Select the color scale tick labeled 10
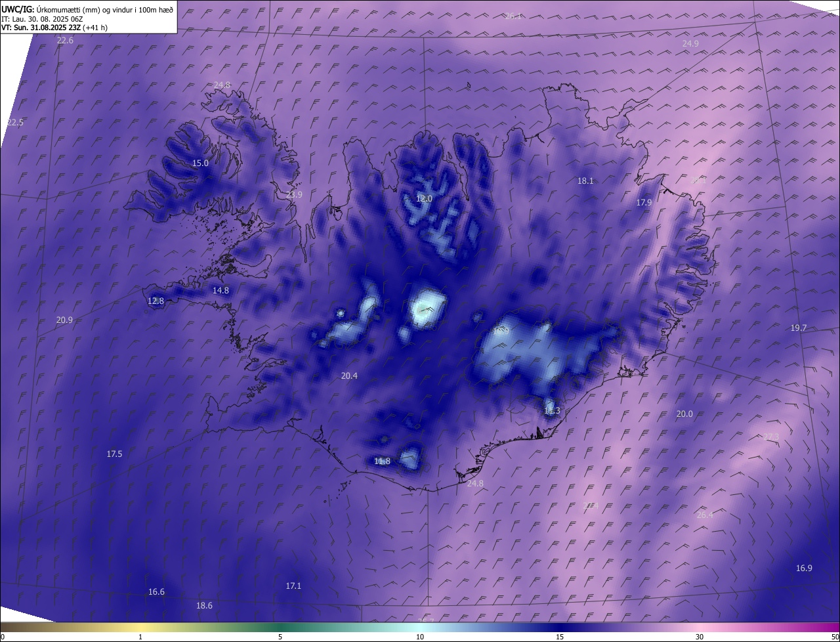The image size is (840, 642). tap(420, 637)
